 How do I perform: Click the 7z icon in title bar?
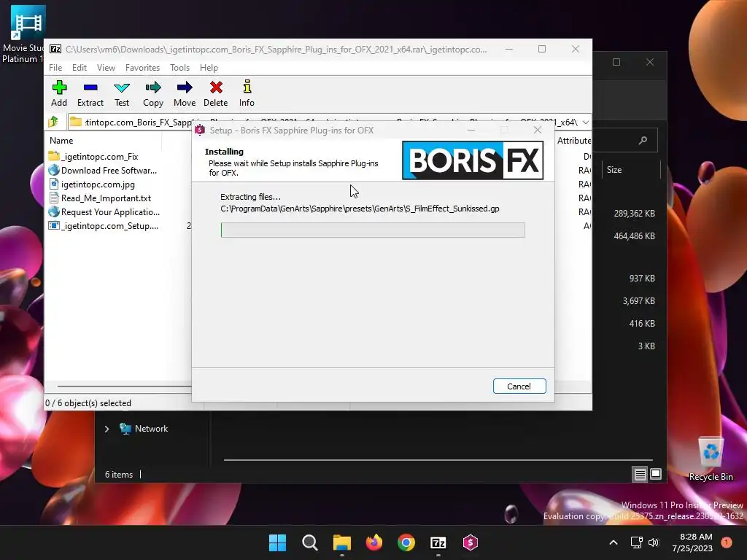click(x=55, y=49)
